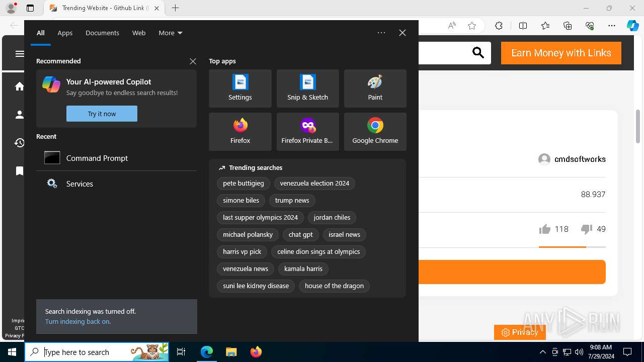Viewport: 644px width, 362px height.
Task: Open a new browser tab
Action: click(175, 8)
